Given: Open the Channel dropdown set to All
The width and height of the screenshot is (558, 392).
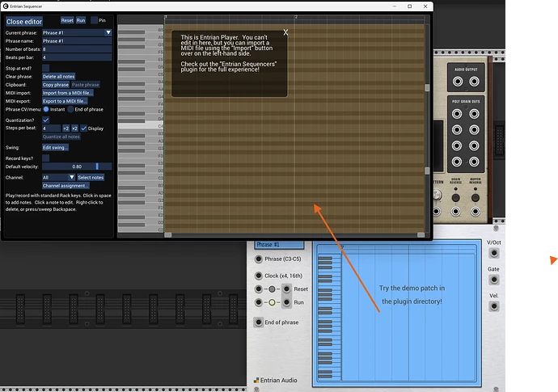Looking at the screenshot, I should [59, 177].
